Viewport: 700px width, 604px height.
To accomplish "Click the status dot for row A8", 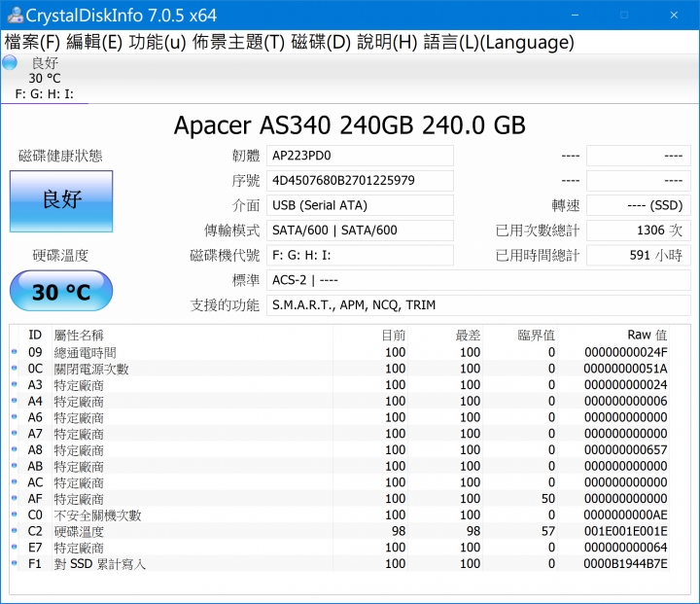I will pos(15,449).
